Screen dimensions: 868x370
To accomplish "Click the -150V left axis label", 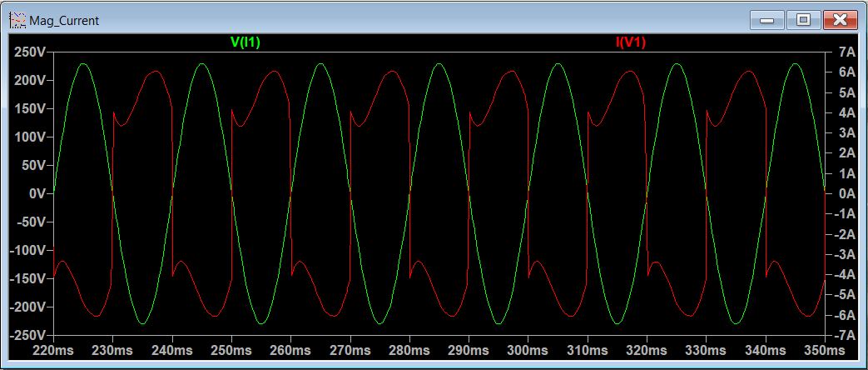I will [29, 278].
